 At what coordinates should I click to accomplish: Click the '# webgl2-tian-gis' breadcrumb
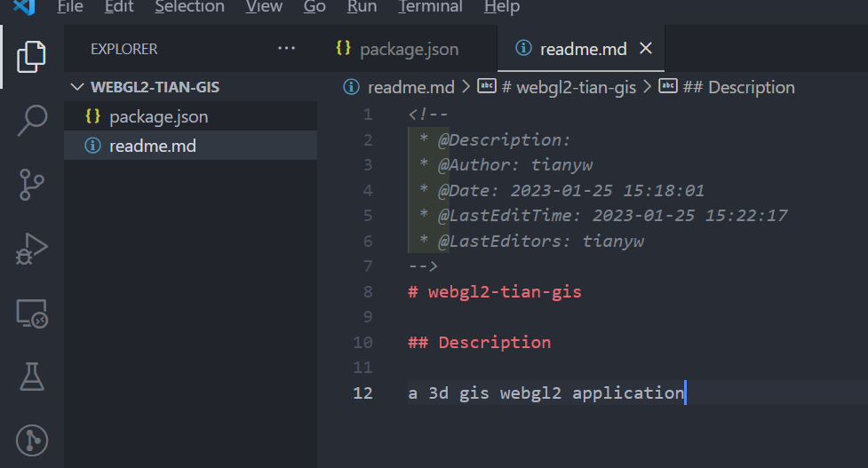[569, 87]
